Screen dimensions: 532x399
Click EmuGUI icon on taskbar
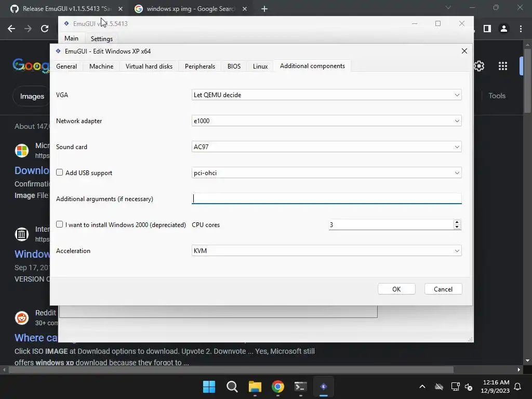(324, 387)
